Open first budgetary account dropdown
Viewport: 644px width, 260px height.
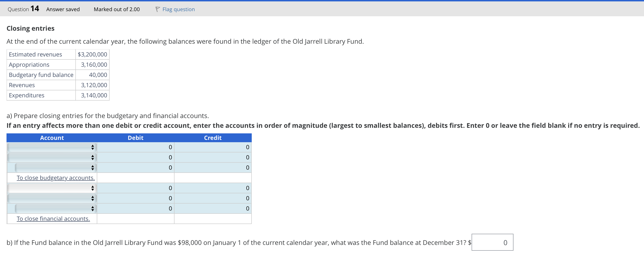(52, 147)
